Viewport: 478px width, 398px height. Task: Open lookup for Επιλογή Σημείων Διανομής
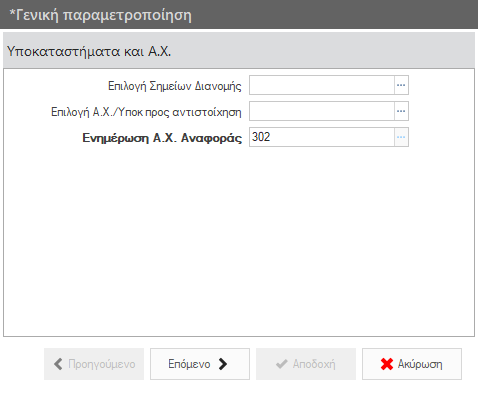(x=401, y=85)
